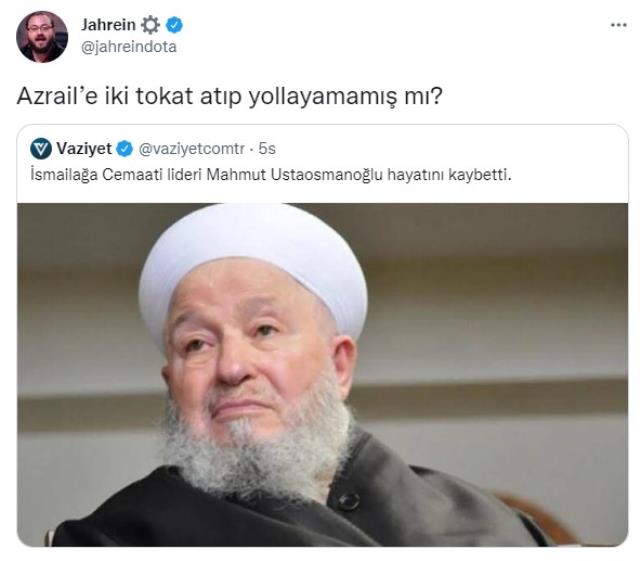Open quoted tweet text about İsmailağa Cemaati

point(271,175)
